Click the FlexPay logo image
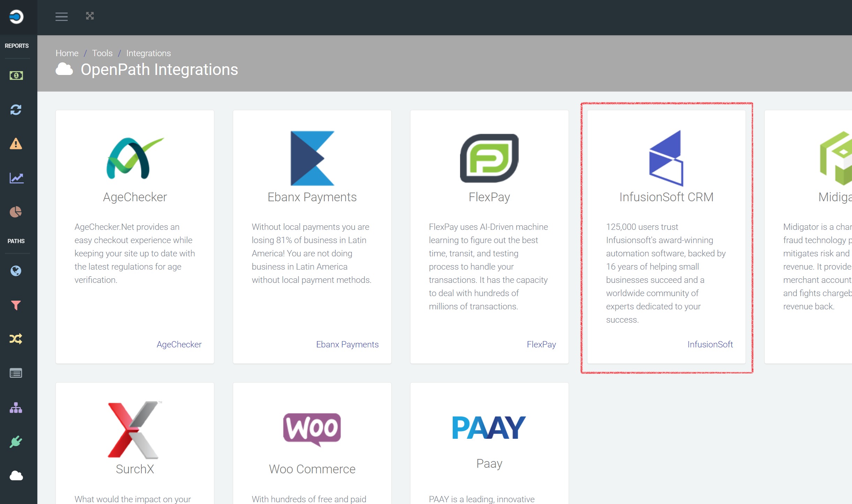This screenshot has height=504, width=852. click(489, 158)
